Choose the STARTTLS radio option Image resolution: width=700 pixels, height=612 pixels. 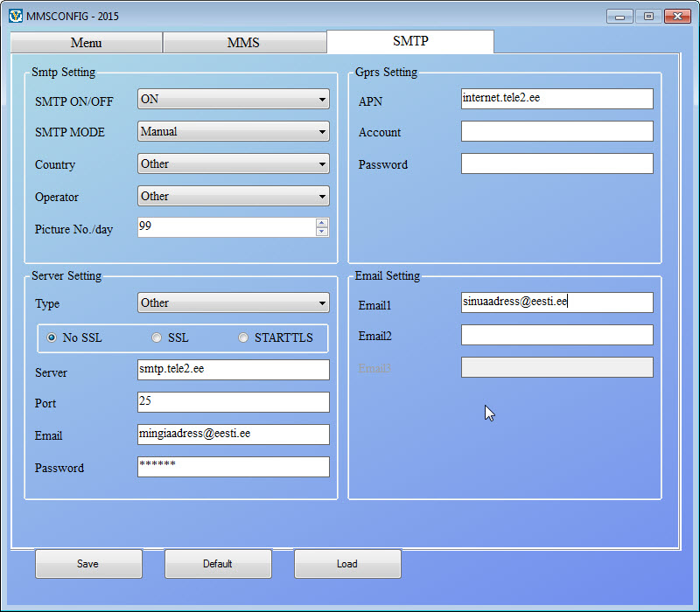[x=243, y=337]
